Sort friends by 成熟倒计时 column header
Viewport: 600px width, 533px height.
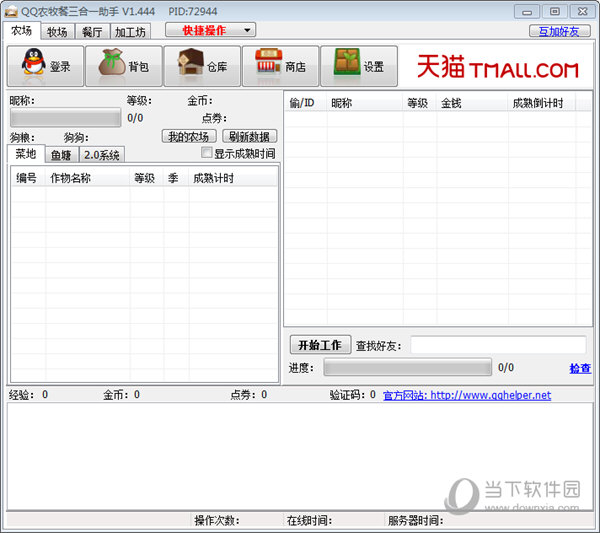pyautogui.click(x=542, y=103)
